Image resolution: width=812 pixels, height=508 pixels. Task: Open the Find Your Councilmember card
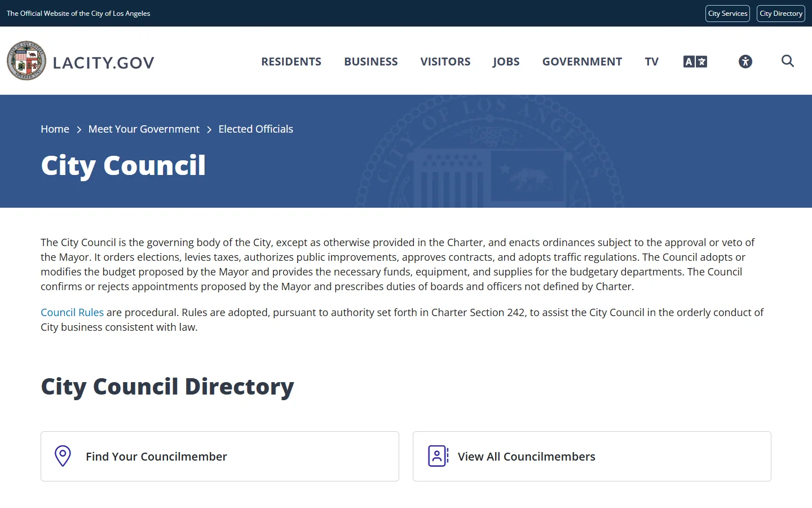click(220, 457)
